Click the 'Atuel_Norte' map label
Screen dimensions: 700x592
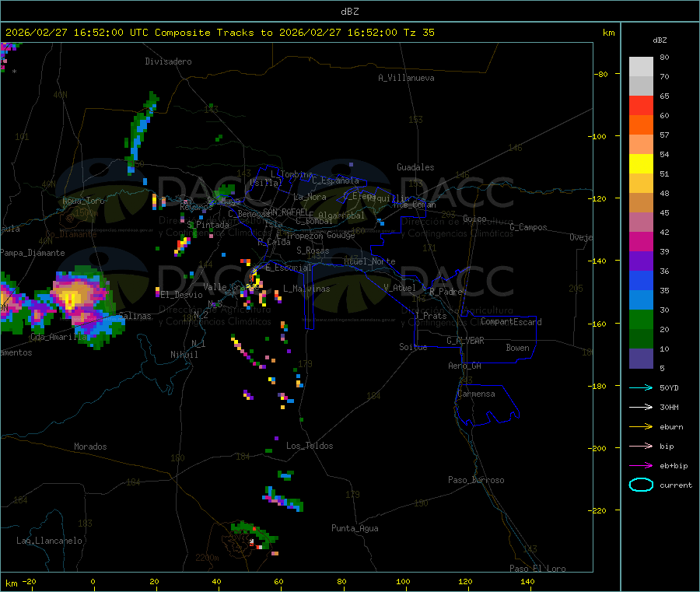369,261
